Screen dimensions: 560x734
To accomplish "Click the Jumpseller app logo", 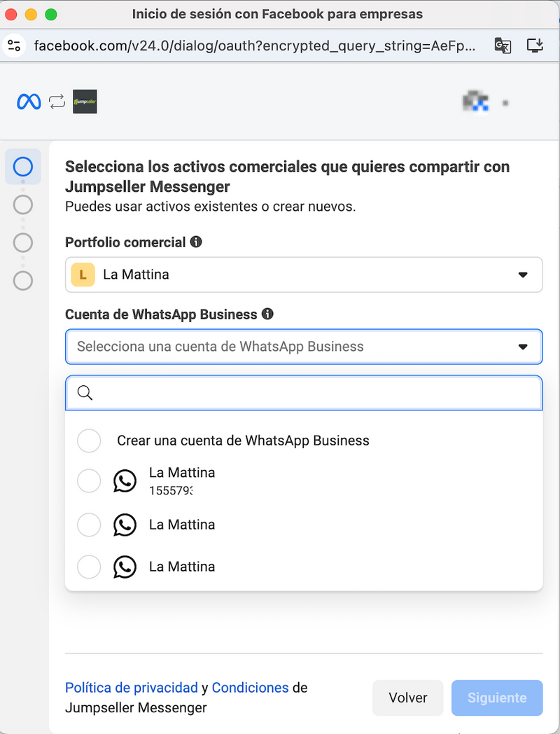I will coord(85,102).
